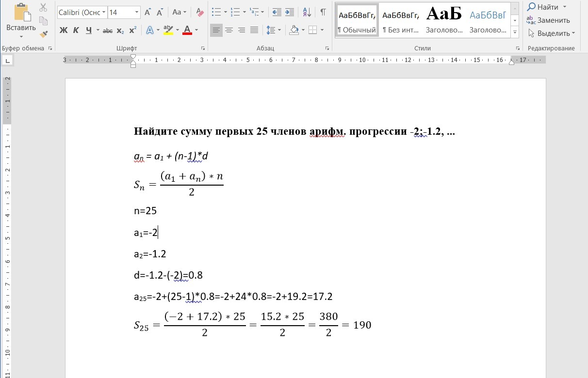This screenshot has height=378, width=588.
Task: Click the Text Effects glowing A icon
Action: click(x=150, y=31)
